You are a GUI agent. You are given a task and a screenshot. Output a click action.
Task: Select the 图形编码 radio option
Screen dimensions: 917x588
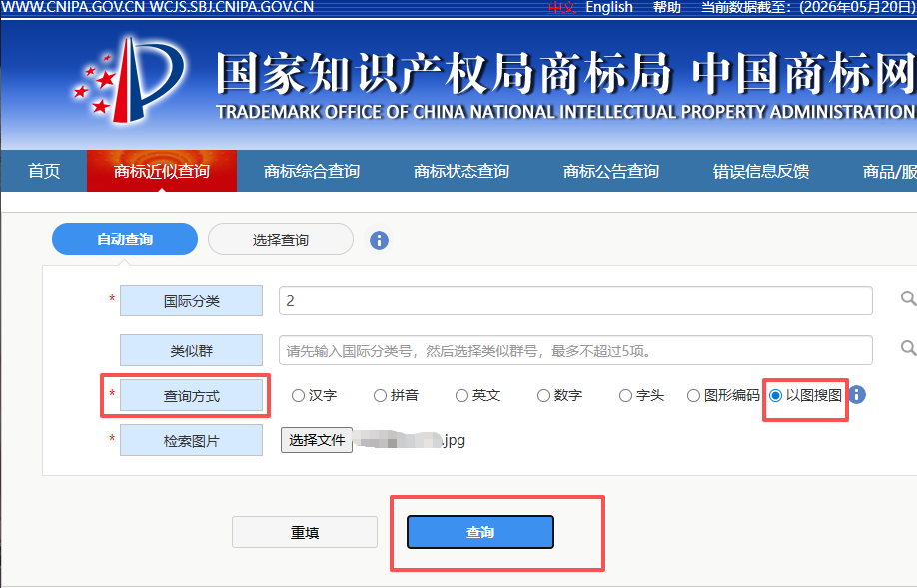tap(693, 396)
